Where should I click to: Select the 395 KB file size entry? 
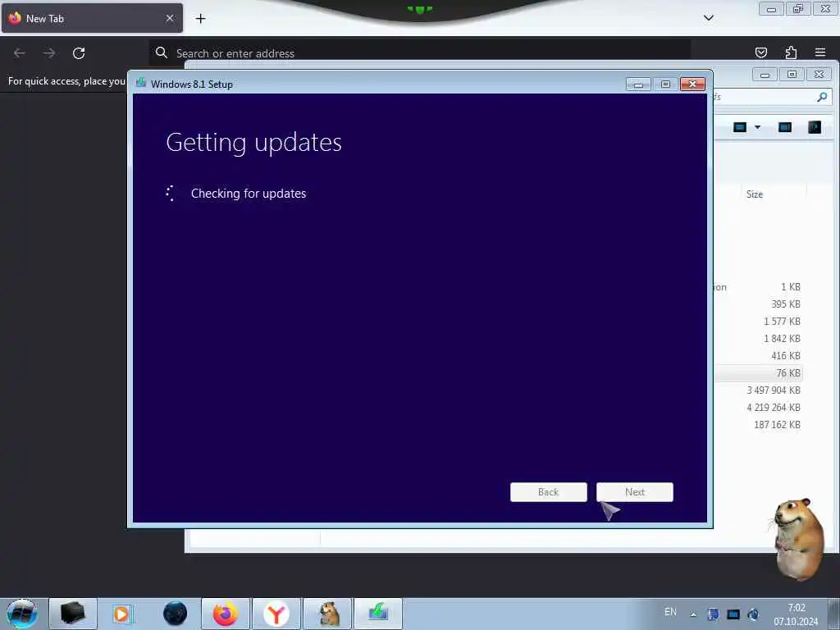point(785,304)
